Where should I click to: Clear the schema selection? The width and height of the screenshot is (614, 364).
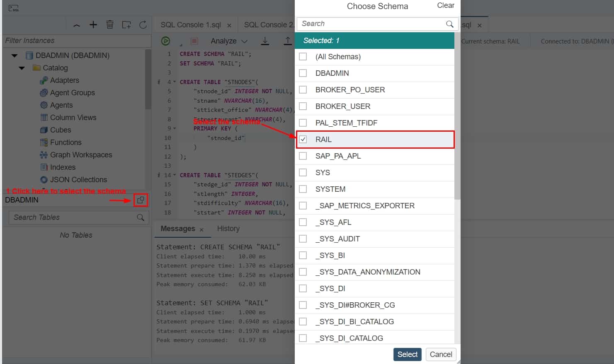coord(445,5)
